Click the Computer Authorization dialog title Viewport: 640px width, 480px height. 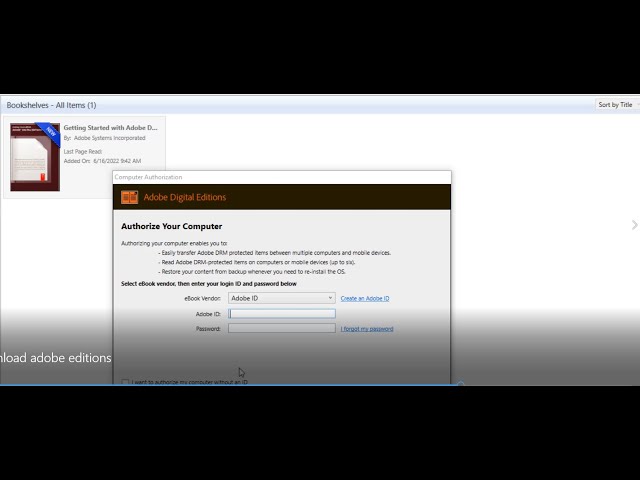[x=148, y=177]
